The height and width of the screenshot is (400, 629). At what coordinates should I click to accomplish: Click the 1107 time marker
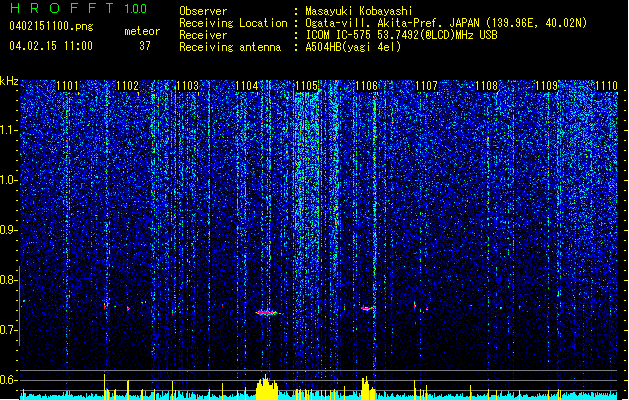426,86
